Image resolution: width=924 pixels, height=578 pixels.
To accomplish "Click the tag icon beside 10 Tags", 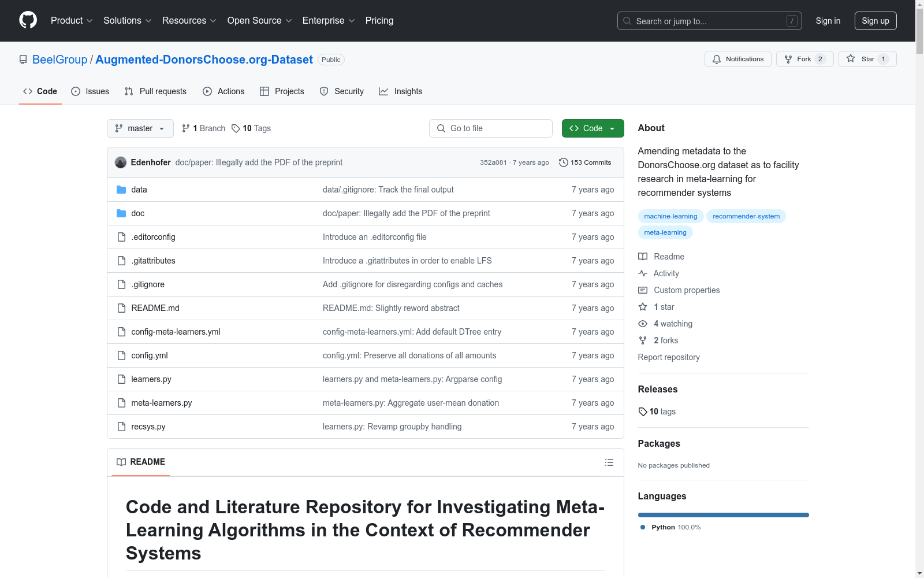I will (x=236, y=128).
